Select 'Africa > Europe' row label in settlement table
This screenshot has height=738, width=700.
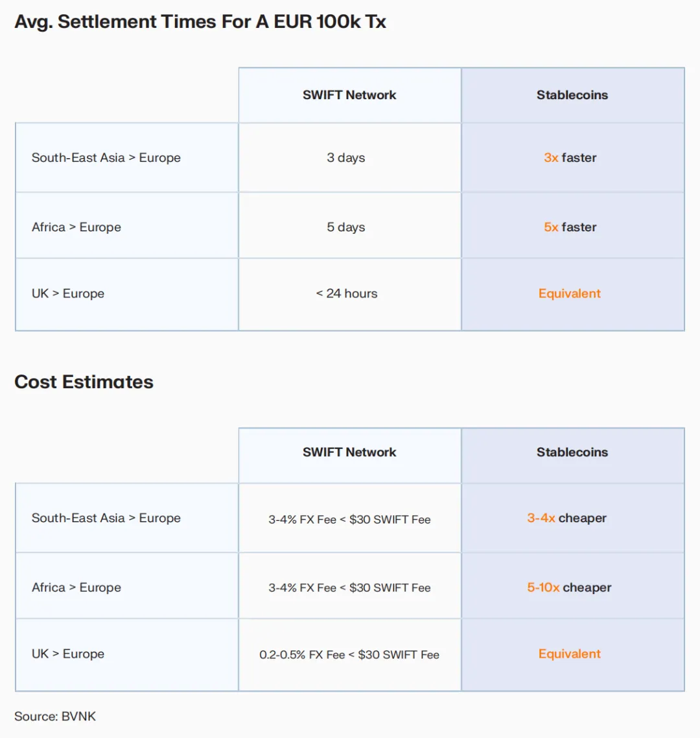76,227
